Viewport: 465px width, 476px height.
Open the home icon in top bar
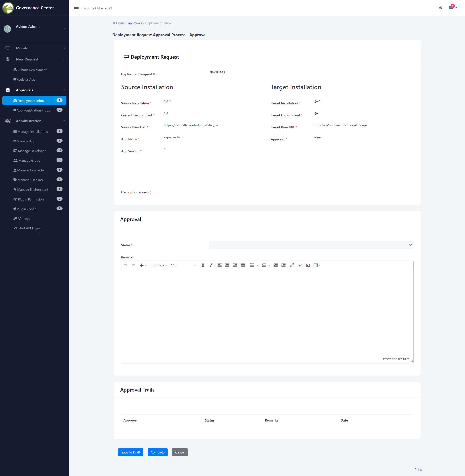pos(441,8)
